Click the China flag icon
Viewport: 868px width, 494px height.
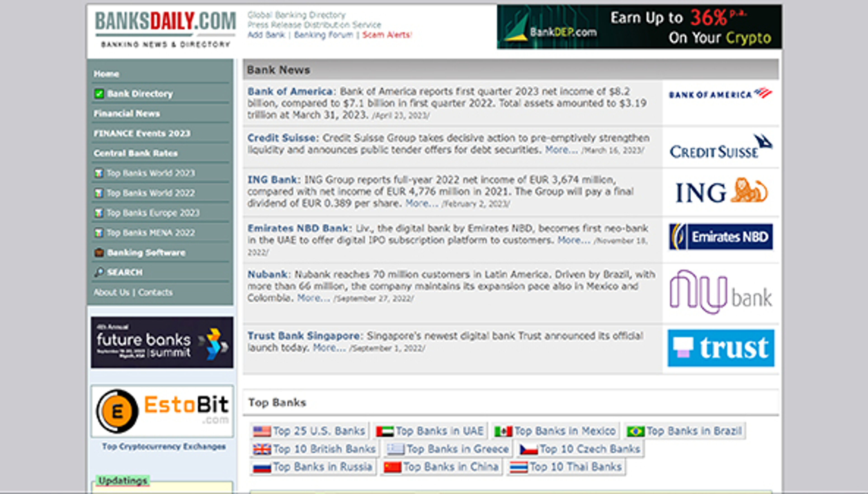392,466
